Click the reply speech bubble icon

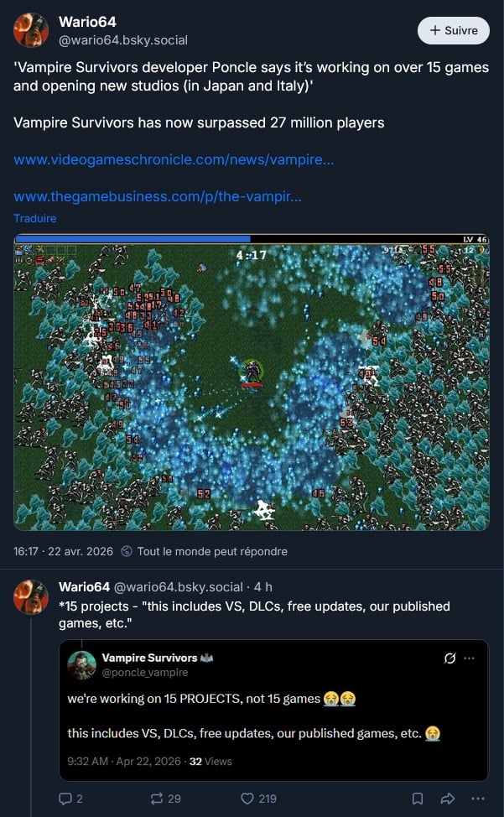point(65,799)
